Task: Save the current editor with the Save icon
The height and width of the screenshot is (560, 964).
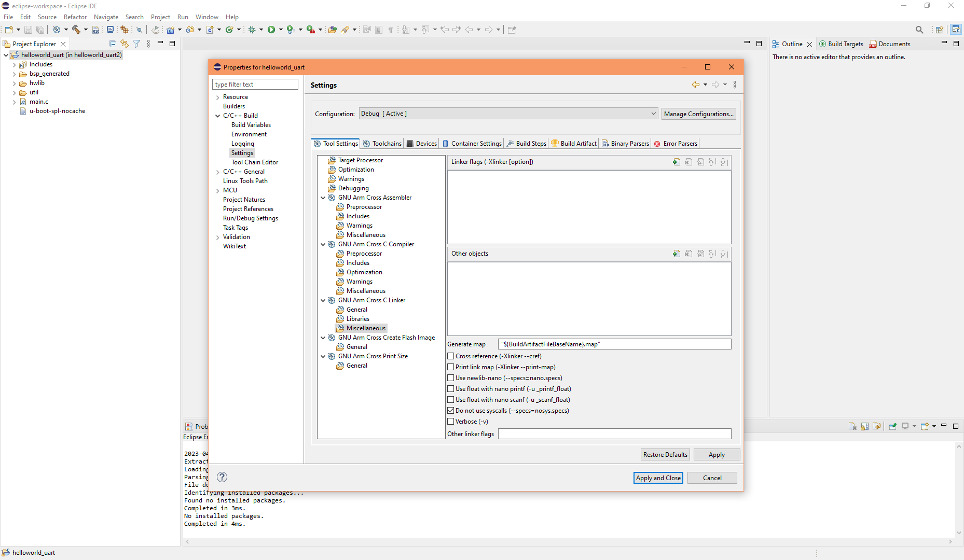Action: [28, 30]
